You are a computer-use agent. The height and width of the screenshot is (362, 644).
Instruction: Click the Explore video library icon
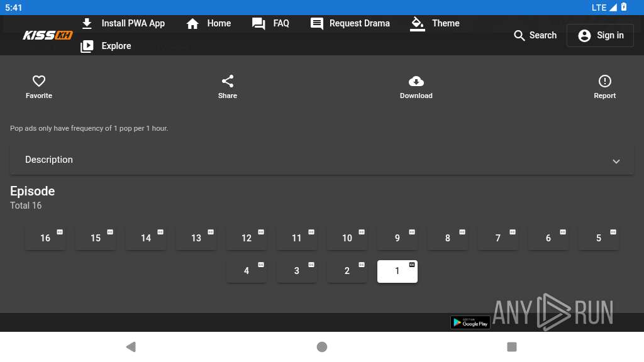tap(87, 47)
